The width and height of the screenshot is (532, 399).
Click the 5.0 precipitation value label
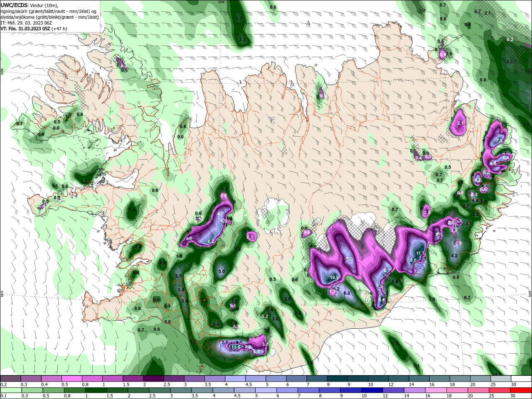(222, 272)
